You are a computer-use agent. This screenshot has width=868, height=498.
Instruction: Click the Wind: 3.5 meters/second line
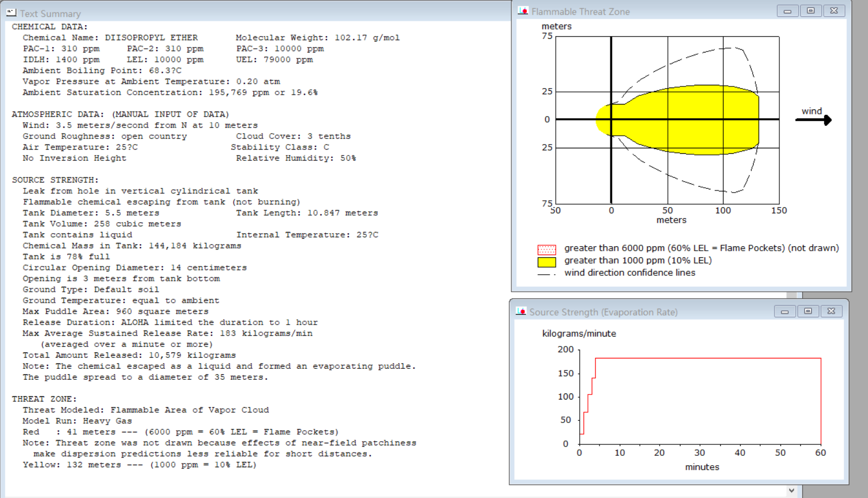(x=140, y=125)
